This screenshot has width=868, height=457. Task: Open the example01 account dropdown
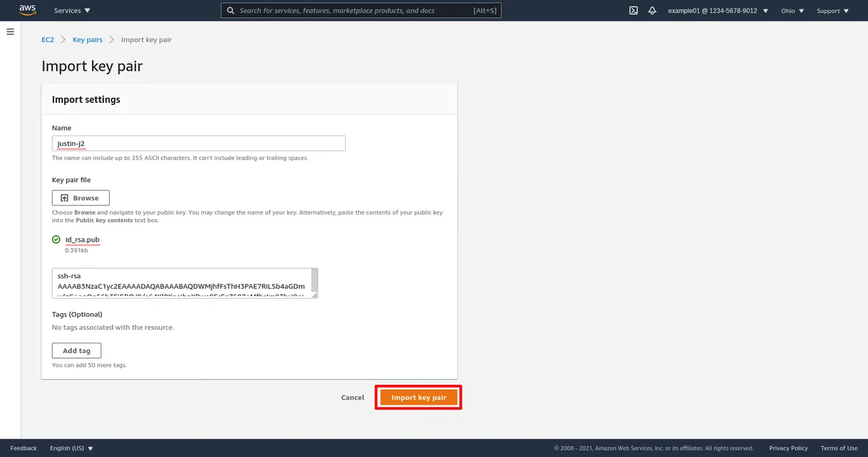point(718,11)
